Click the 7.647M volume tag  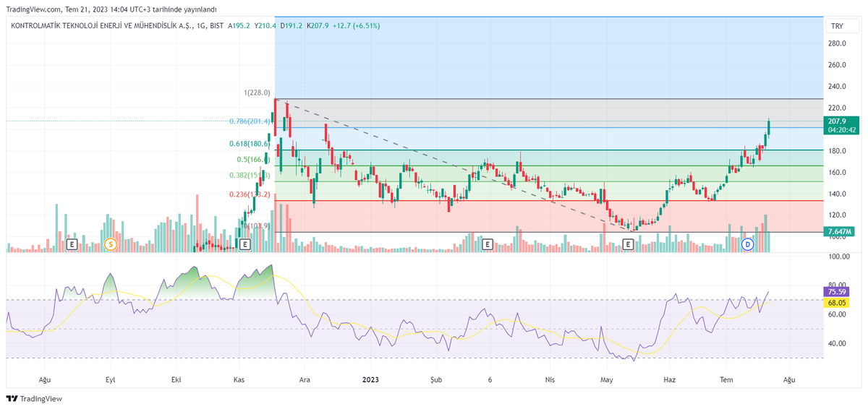tap(840, 232)
